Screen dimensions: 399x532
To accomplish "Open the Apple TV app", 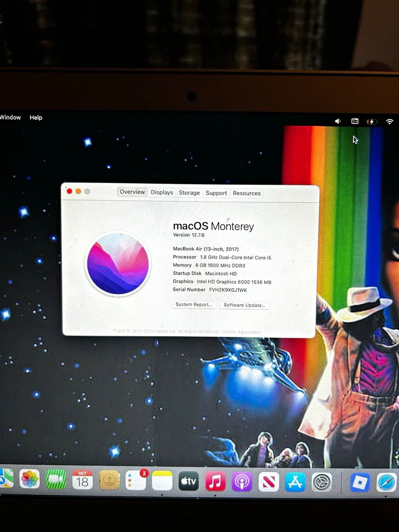I will (189, 481).
